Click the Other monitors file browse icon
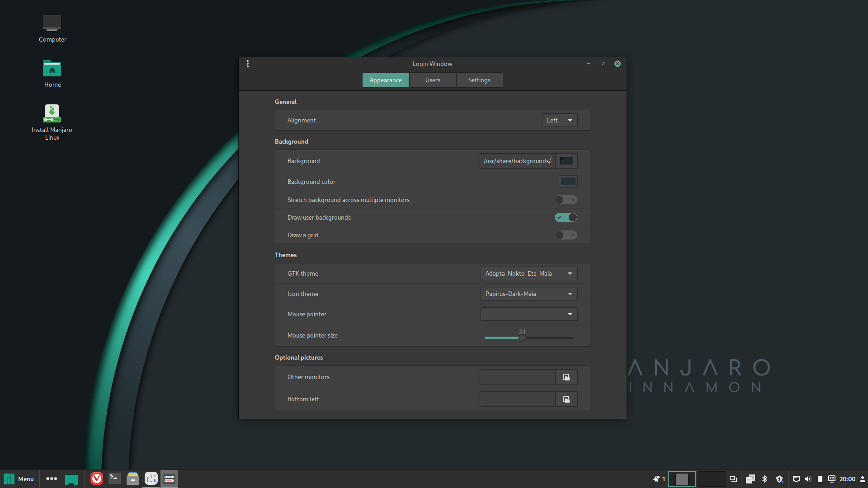 (566, 377)
